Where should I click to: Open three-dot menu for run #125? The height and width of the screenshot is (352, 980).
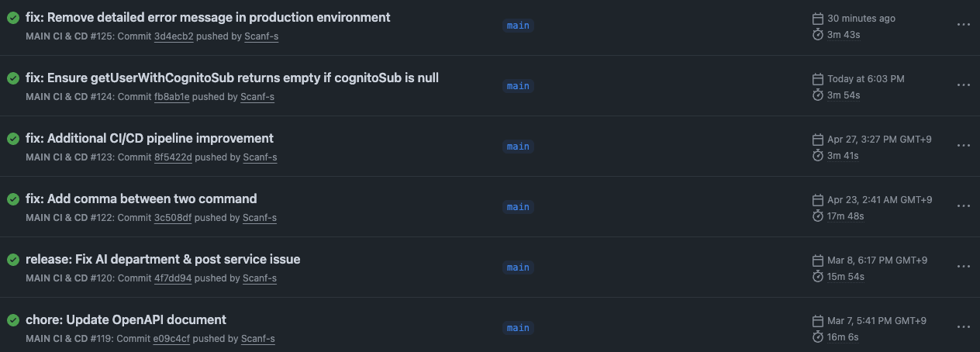(x=963, y=25)
